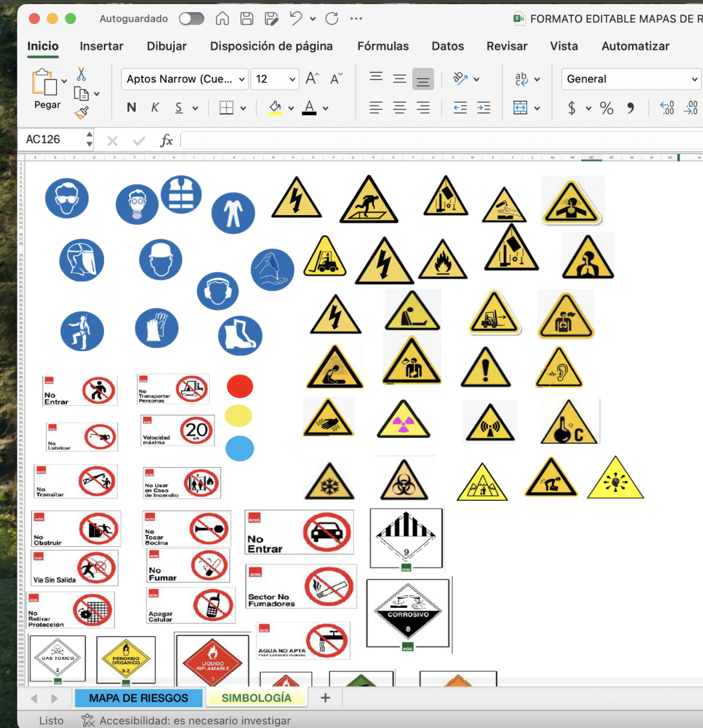Apply percent style formatting

(606, 108)
